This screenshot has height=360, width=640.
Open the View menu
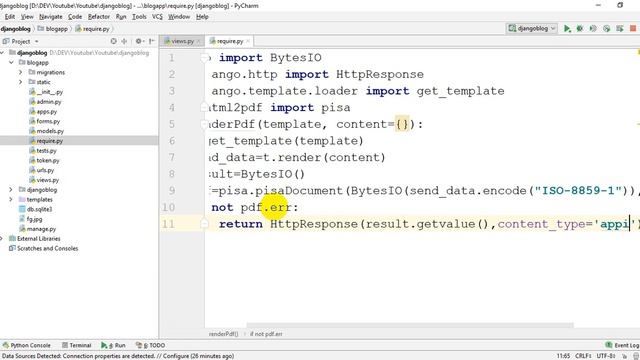click(27, 17)
